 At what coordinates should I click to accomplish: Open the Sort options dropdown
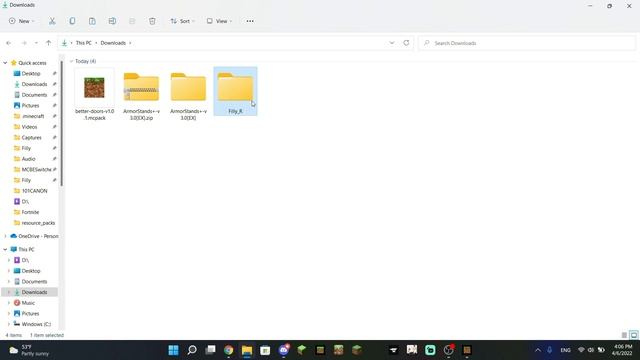point(182,21)
